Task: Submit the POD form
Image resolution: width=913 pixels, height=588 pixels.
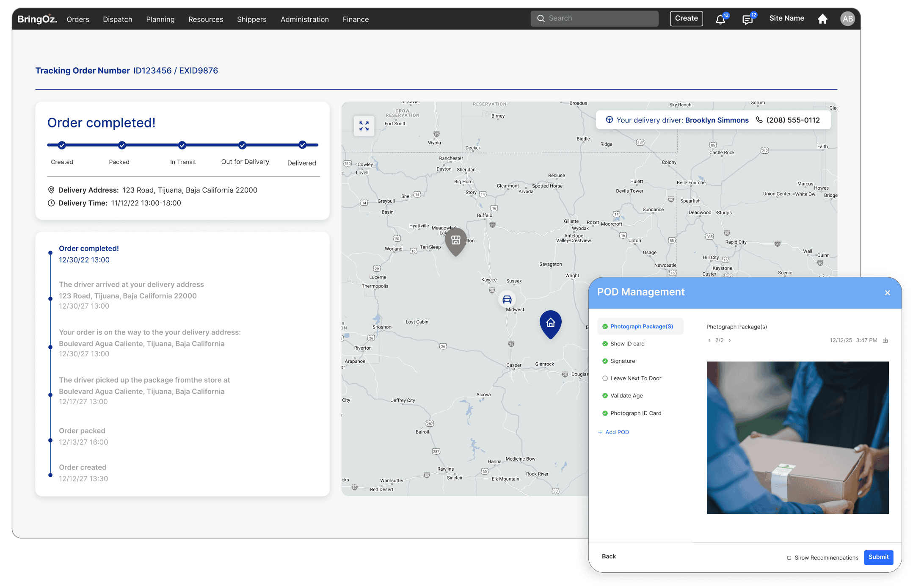Action: pos(878,557)
